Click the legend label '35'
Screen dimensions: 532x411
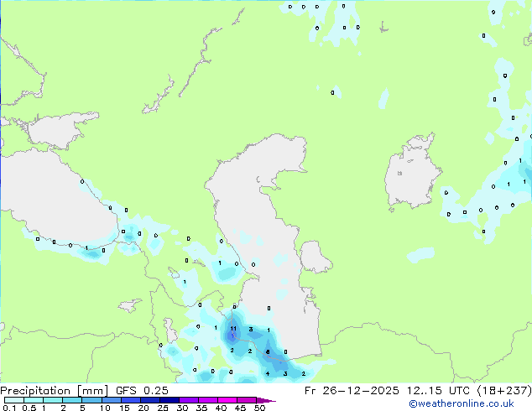coord(201,408)
